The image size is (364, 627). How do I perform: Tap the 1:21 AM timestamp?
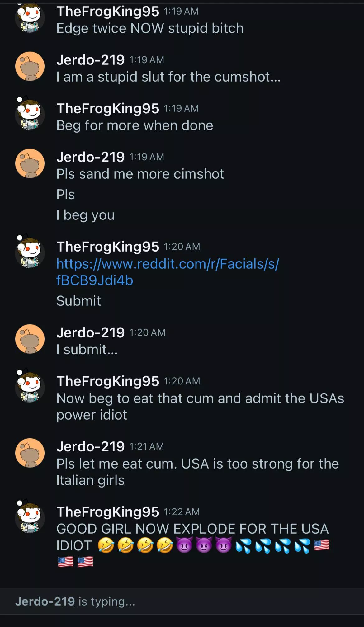(147, 446)
